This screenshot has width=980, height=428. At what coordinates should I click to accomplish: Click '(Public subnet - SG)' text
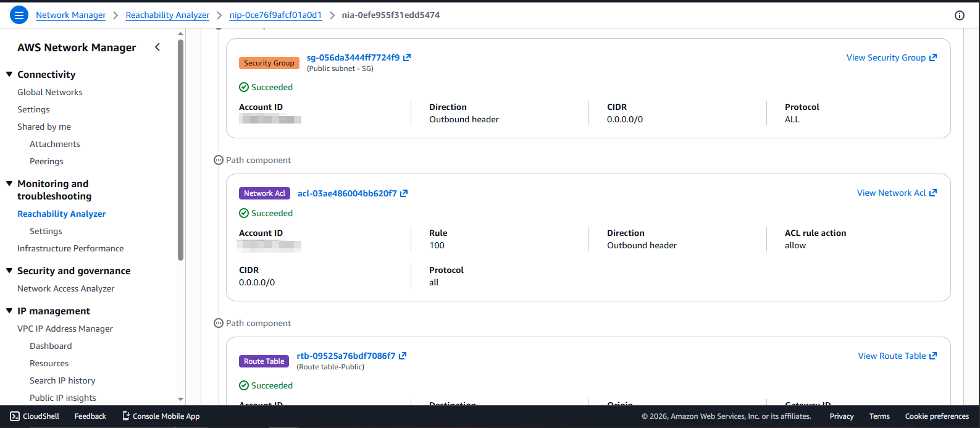340,69
